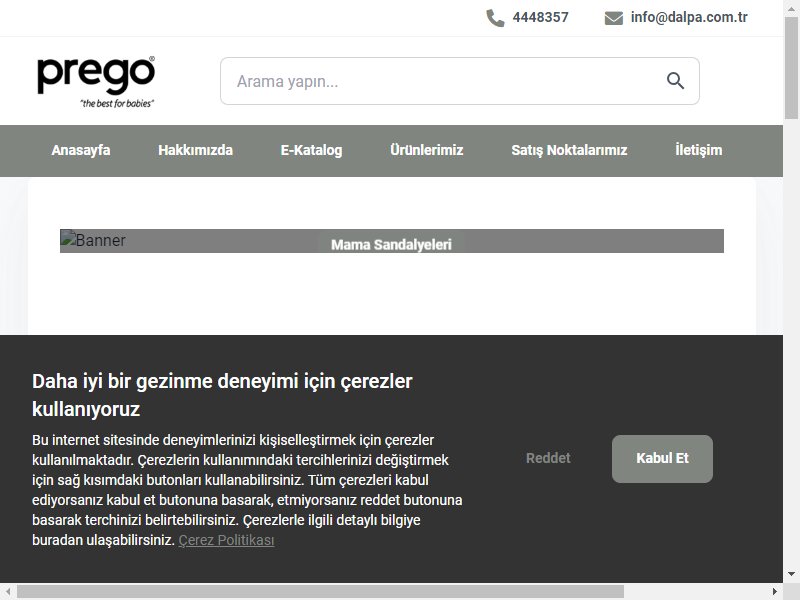
Task: Call the phone number 4448357
Action: click(x=540, y=17)
